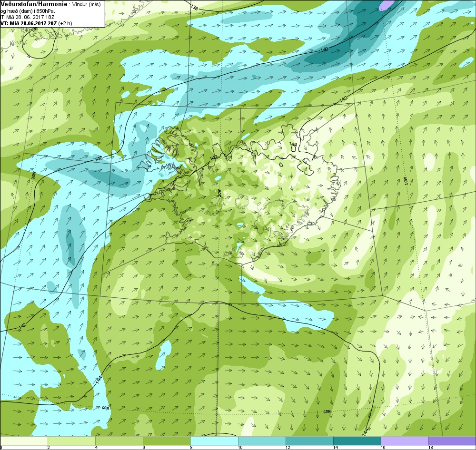
Task: Click the legend value '4'
Action: point(96,447)
